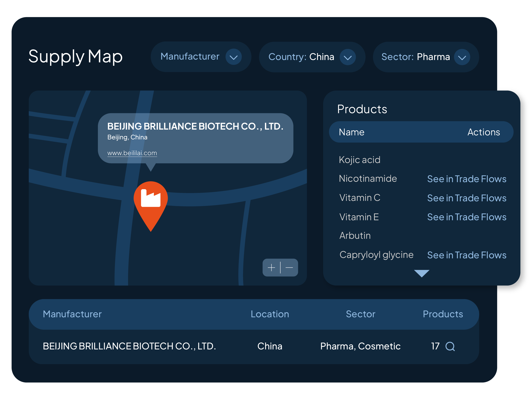The height and width of the screenshot is (399, 532).
Task: Click the Kojic acid product entry
Action: (x=359, y=160)
